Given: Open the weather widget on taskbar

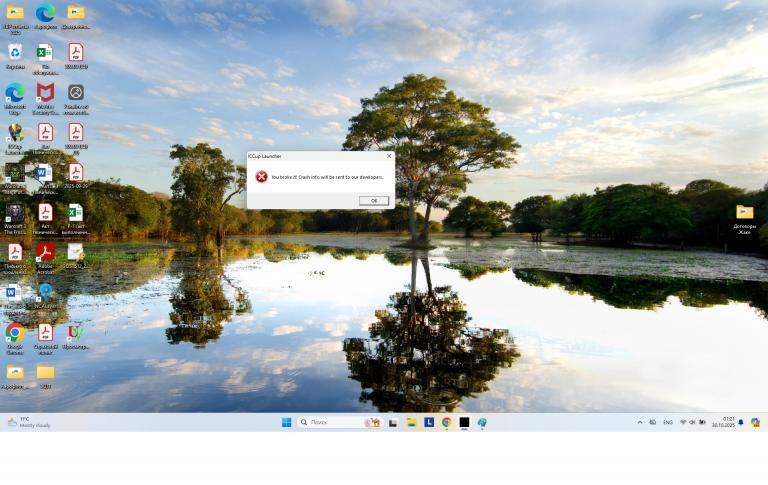Looking at the screenshot, I should pos(29,422).
